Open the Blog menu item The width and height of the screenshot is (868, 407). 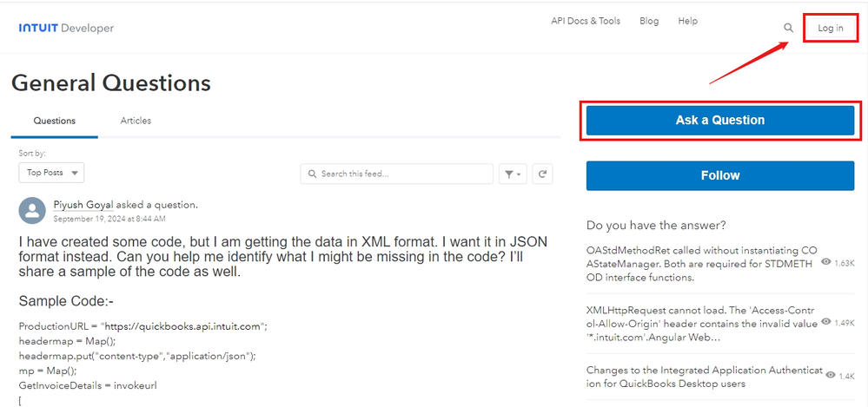pyautogui.click(x=649, y=21)
